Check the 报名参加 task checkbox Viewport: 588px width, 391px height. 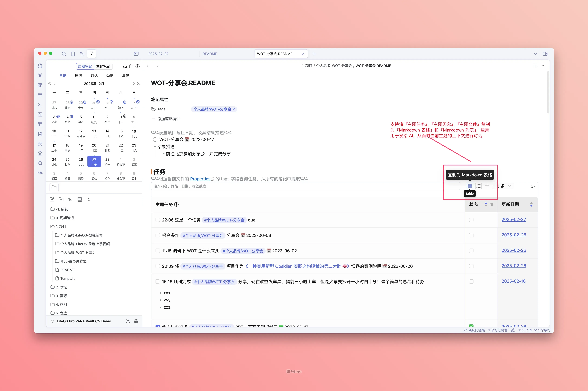pyautogui.click(x=158, y=235)
